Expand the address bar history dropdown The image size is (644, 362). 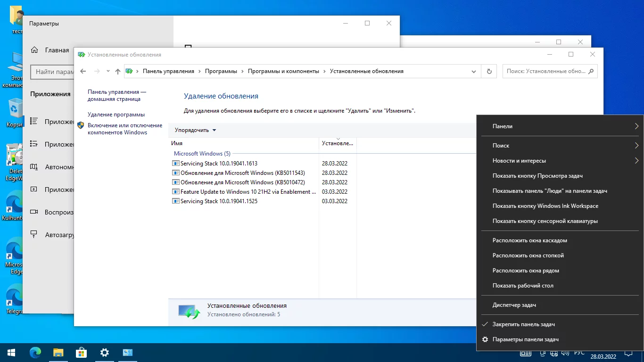coord(474,72)
